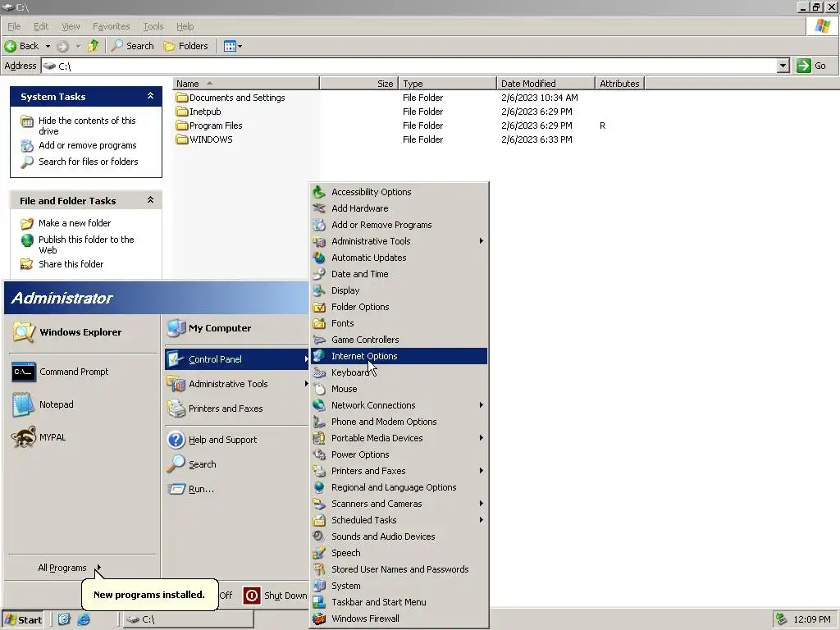Open Phone and Modem Options
This screenshot has height=630, width=840.
pyautogui.click(x=399, y=422)
